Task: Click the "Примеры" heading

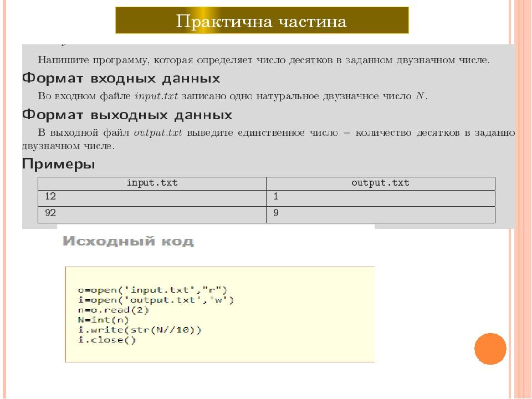Action: tap(58, 164)
